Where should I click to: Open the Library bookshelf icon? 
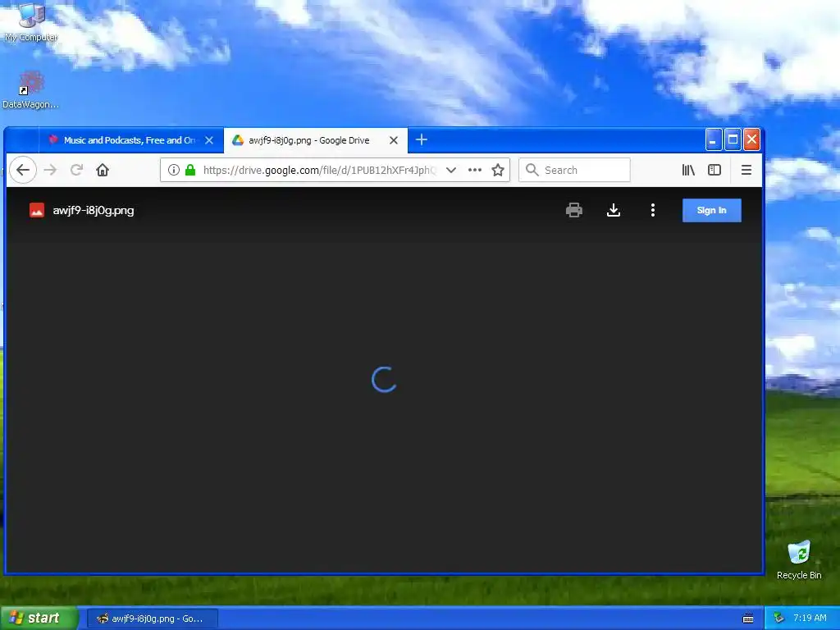pyautogui.click(x=688, y=170)
